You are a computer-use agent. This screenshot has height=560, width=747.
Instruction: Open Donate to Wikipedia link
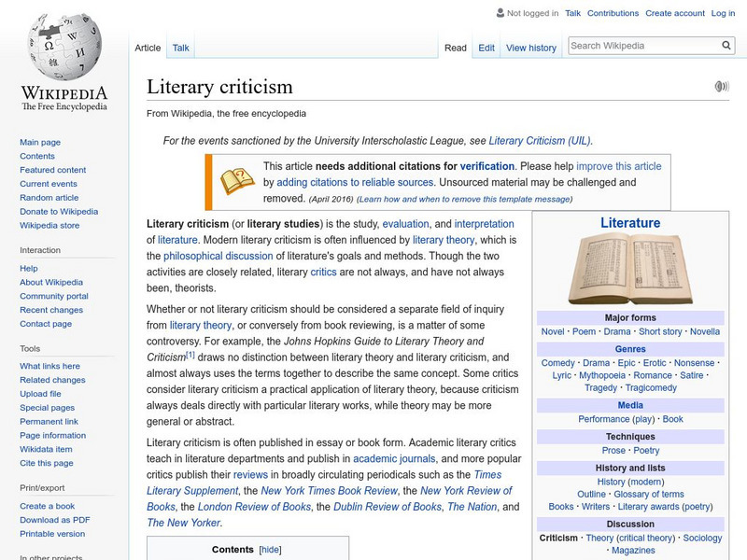coord(59,211)
